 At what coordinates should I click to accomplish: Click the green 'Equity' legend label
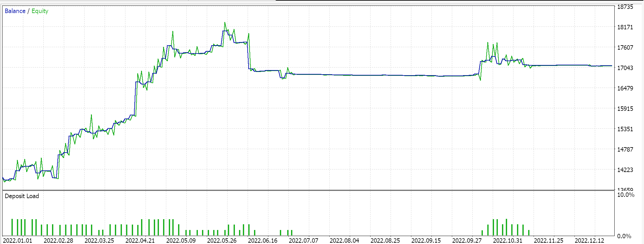pos(40,11)
